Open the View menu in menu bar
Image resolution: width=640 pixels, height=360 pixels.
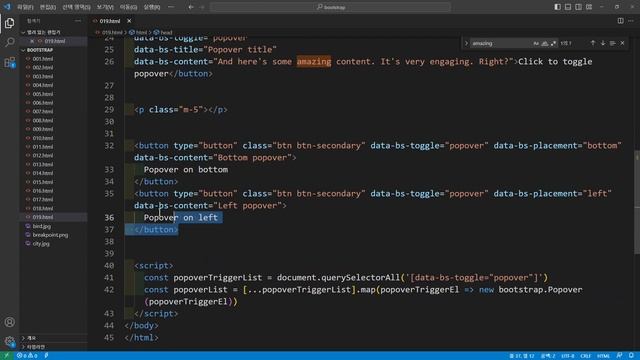point(105,7)
